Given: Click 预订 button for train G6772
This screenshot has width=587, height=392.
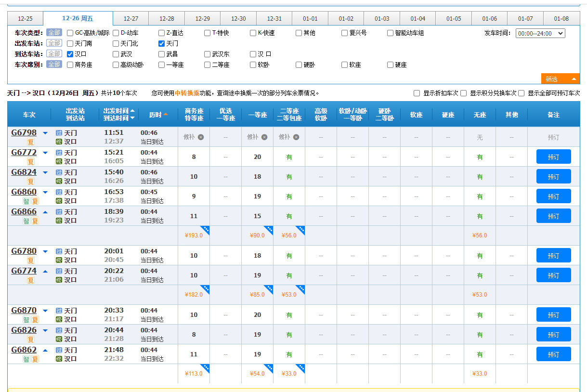Looking at the screenshot, I should point(553,157).
